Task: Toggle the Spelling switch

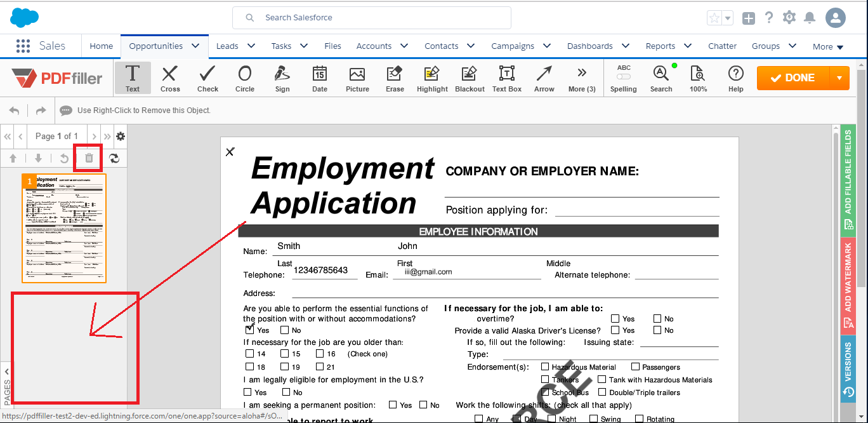Action: coord(624,76)
